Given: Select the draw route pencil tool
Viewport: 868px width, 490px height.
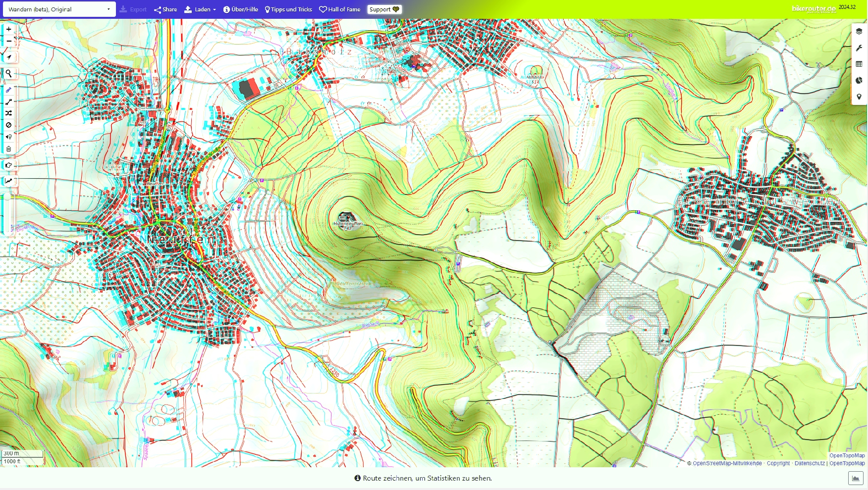Looking at the screenshot, I should [8, 90].
